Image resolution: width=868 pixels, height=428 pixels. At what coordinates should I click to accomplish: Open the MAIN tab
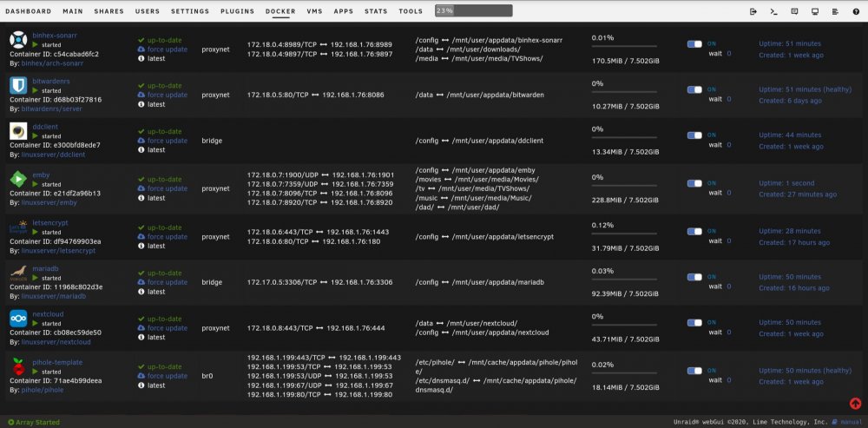click(x=73, y=11)
